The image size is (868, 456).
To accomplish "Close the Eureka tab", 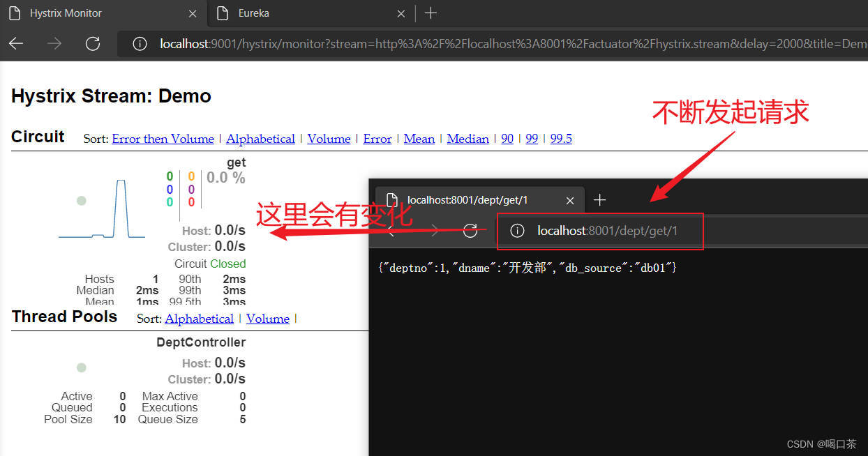I will pyautogui.click(x=401, y=13).
